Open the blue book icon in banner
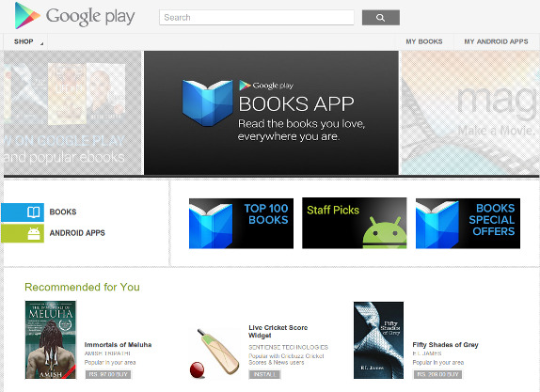This screenshot has height=392, width=540. pos(207,102)
